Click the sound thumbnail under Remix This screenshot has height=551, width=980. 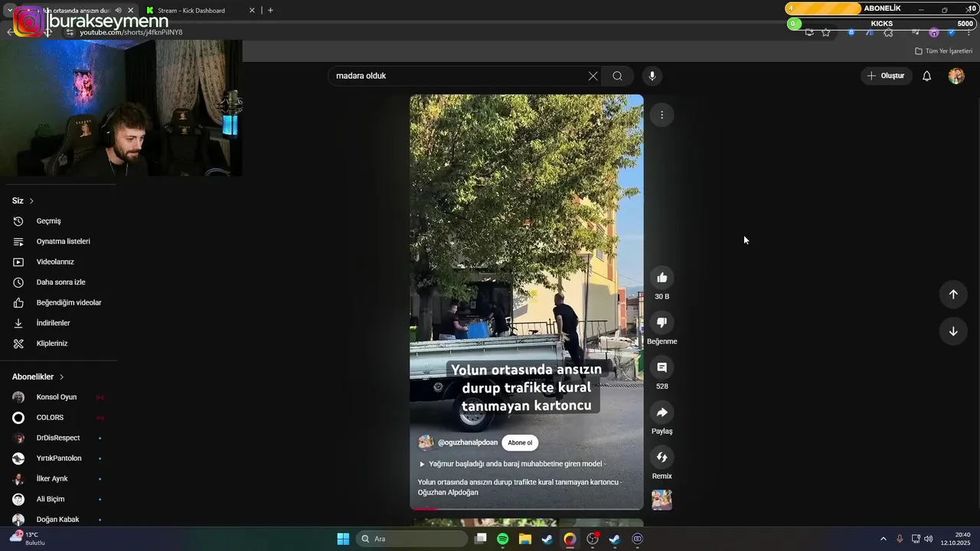pyautogui.click(x=661, y=500)
